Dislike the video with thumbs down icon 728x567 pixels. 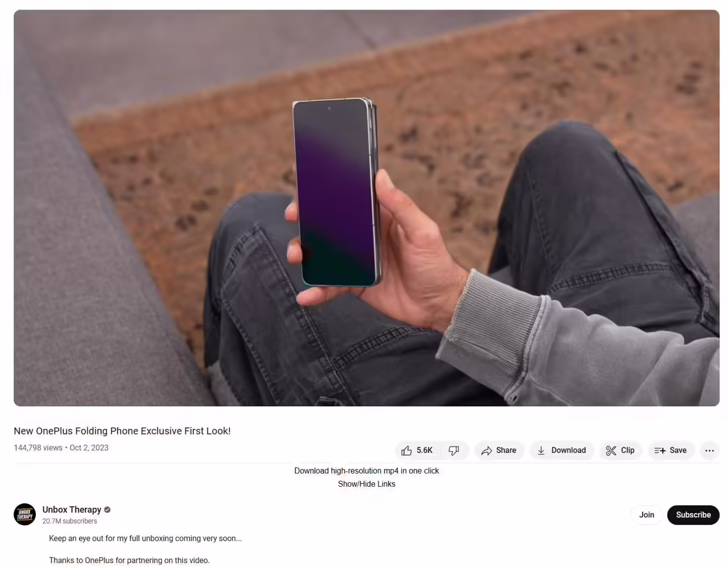[454, 450]
